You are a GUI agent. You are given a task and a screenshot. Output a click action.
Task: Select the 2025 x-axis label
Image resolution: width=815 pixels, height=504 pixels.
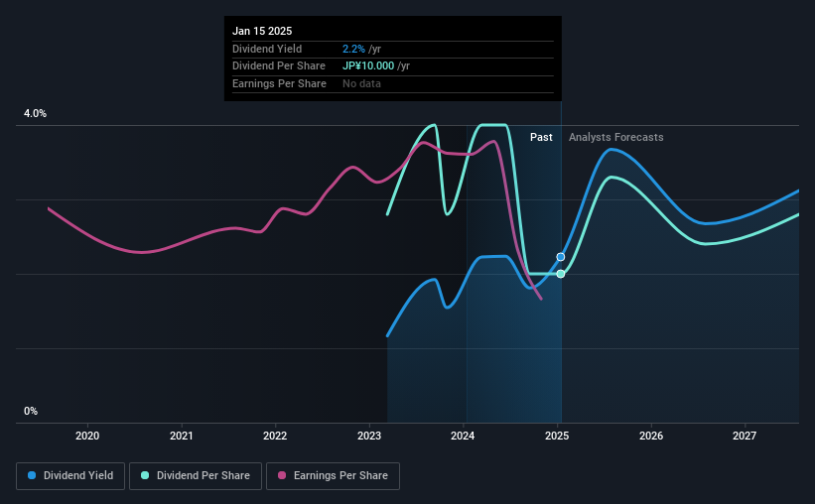click(x=557, y=436)
